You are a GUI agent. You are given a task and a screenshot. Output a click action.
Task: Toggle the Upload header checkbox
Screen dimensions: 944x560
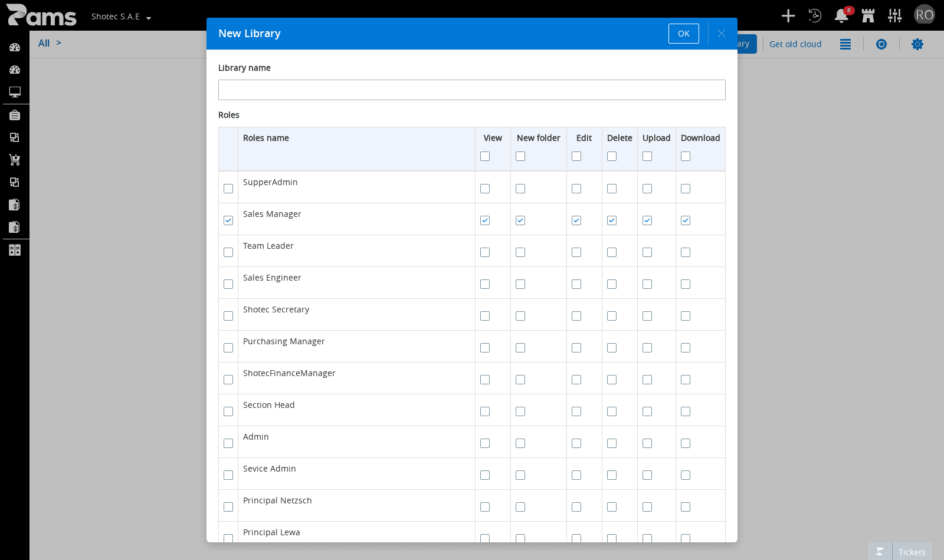click(647, 156)
